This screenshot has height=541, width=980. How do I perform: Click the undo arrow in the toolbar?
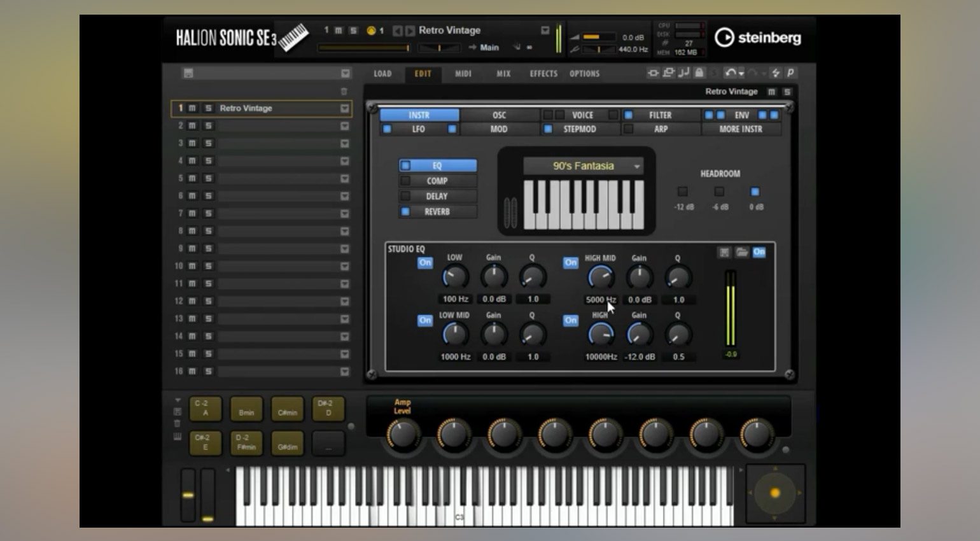pyautogui.click(x=730, y=73)
